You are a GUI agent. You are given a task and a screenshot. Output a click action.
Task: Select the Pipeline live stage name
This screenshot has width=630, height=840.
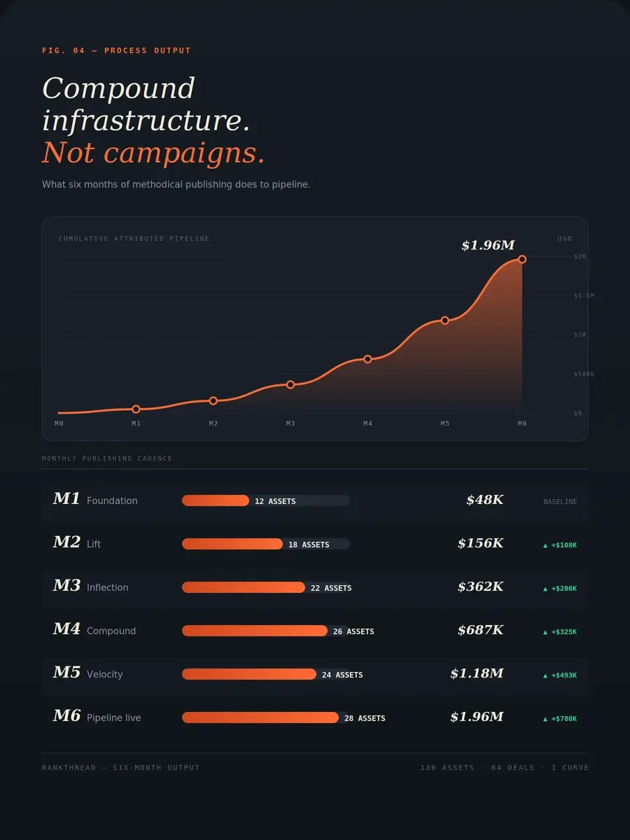pyautogui.click(x=114, y=717)
